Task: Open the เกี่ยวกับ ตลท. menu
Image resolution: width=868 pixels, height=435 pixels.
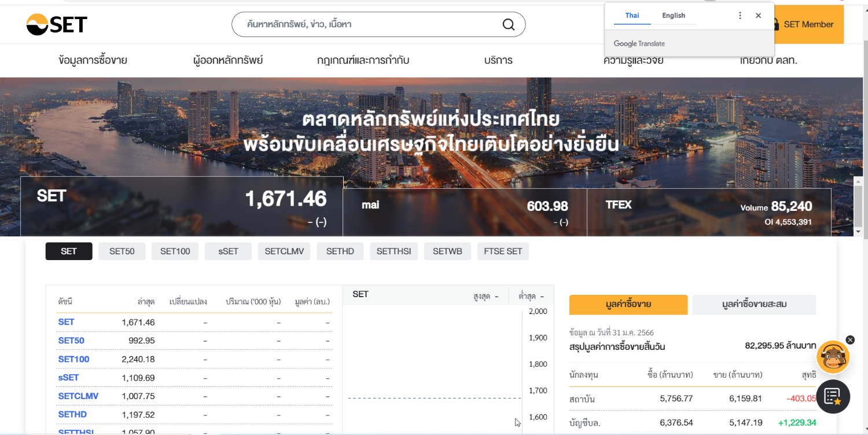Action: (768, 60)
